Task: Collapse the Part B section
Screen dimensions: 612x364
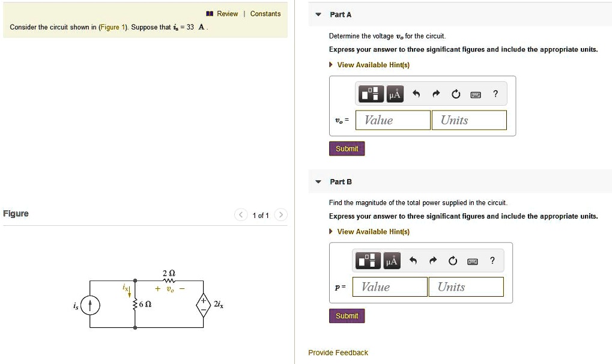Action: pos(318,181)
